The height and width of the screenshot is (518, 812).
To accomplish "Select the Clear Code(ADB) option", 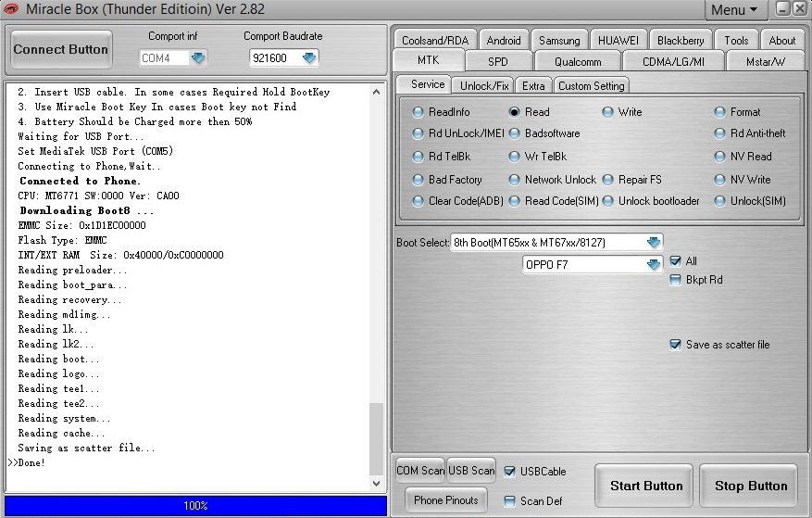I will pos(418,201).
